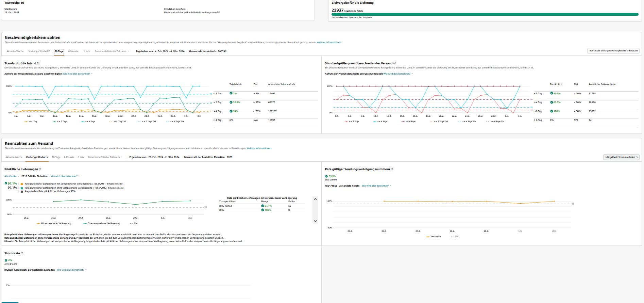Select the 30 Tage tab under Geschwindigkeitskennzahlen
The width and height of the screenshot is (644, 303).
(x=59, y=51)
